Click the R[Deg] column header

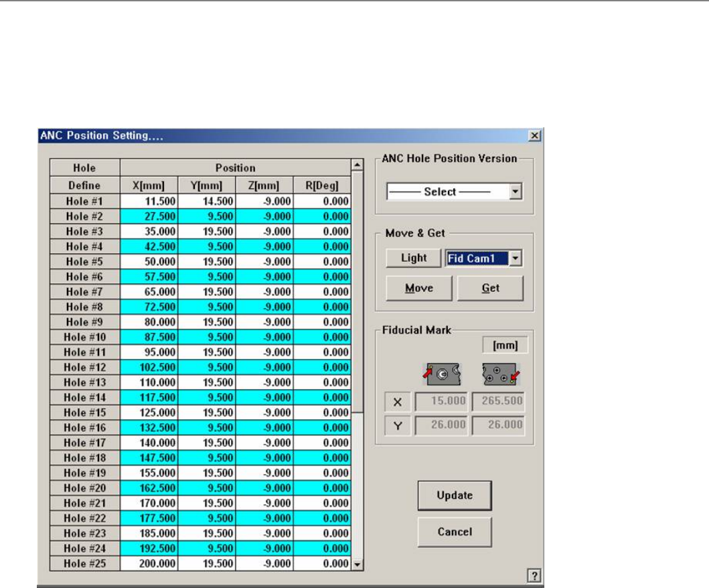coord(322,186)
